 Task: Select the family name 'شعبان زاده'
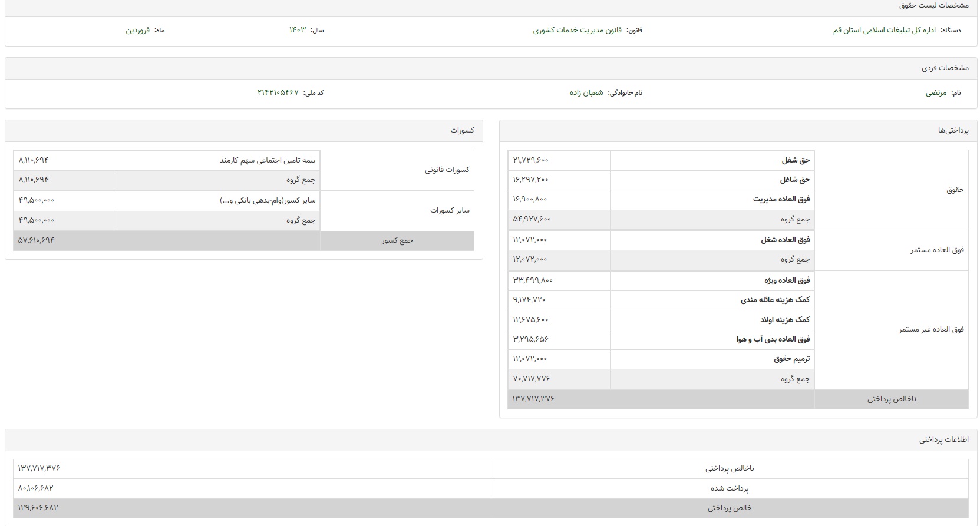(x=586, y=93)
